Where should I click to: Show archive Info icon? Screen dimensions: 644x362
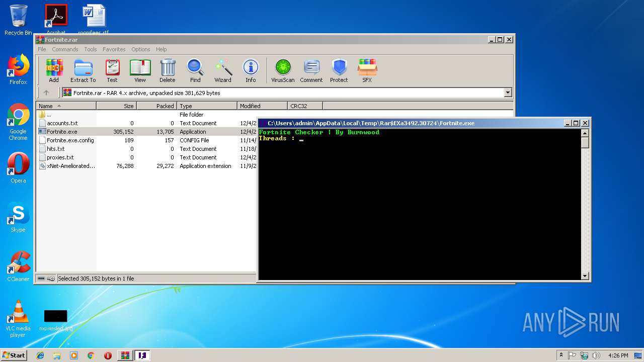(251, 71)
